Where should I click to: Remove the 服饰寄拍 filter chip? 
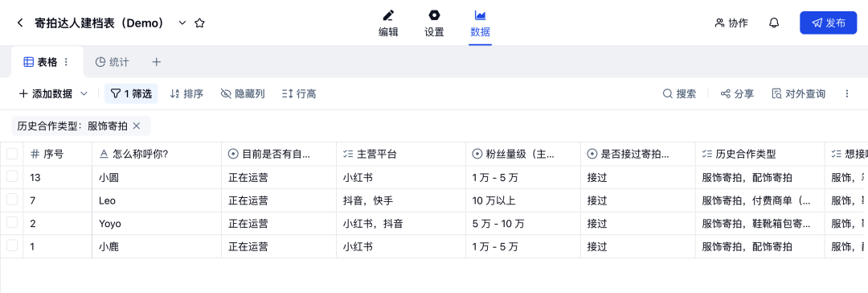tap(137, 126)
